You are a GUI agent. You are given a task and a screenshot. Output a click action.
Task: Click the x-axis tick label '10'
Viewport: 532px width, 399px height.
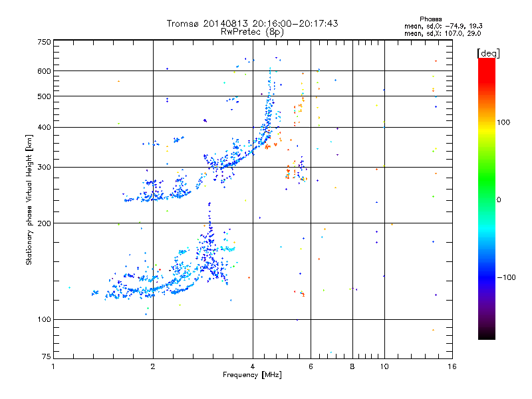(x=384, y=366)
